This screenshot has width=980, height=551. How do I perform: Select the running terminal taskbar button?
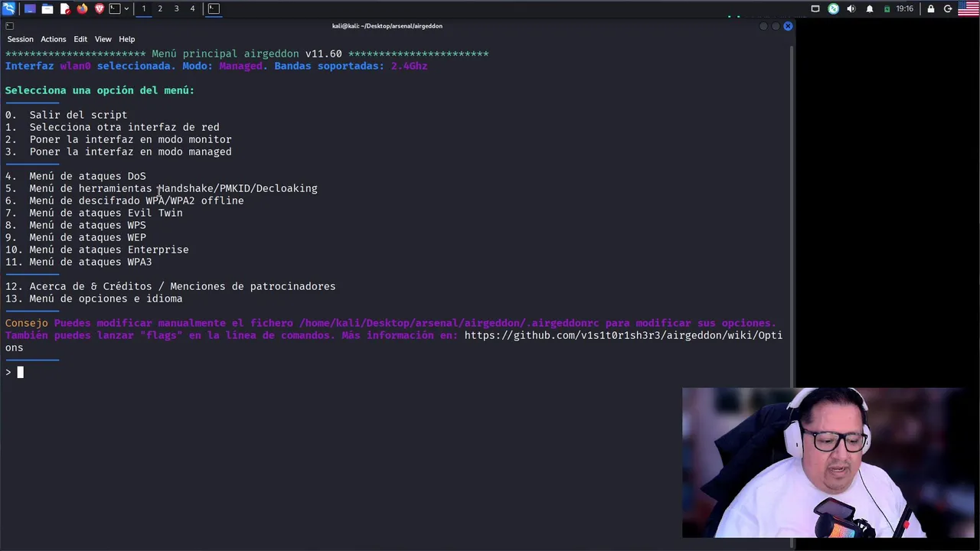pos(214,8)
